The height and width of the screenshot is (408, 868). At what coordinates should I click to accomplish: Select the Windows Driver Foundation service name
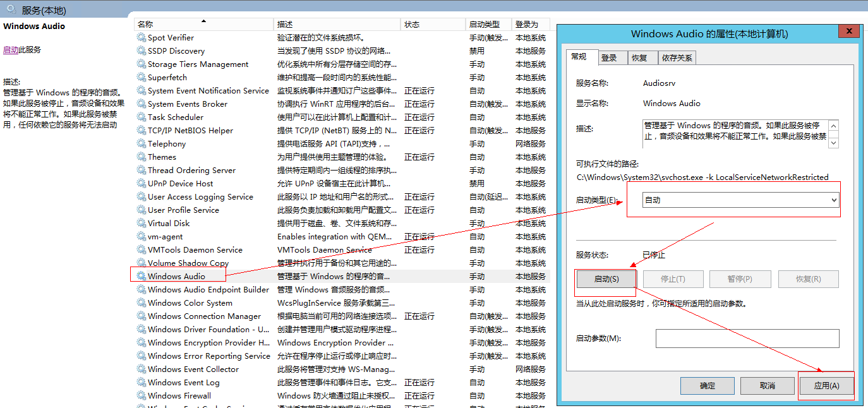click(209, 330)
